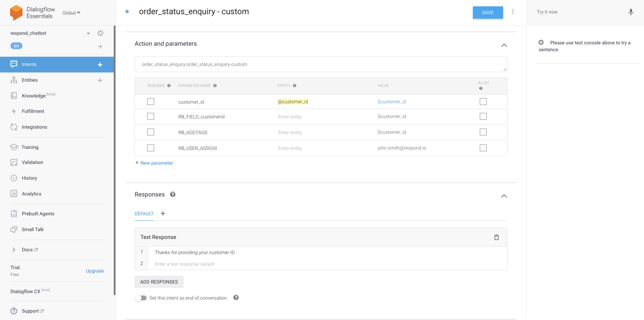
Task: Click entity field for RB_ADDTAGS row
Action: pyautogui.click(x=290, y=132)
